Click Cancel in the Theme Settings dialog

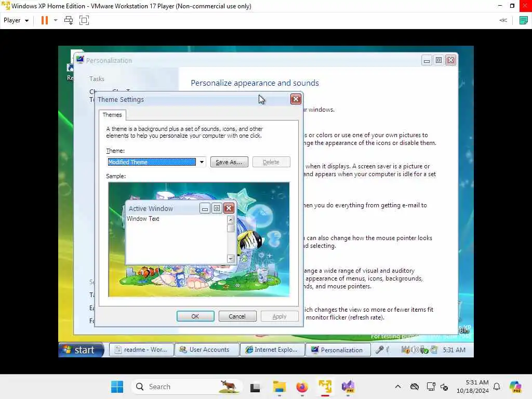(x=237, y=316)
